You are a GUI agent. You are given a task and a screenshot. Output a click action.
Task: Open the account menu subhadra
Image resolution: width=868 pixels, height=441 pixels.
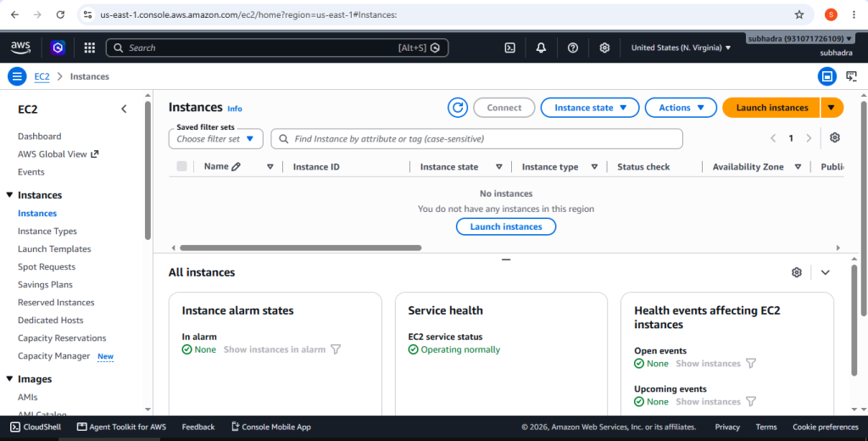pyautogui.click(x=800, y=39)
